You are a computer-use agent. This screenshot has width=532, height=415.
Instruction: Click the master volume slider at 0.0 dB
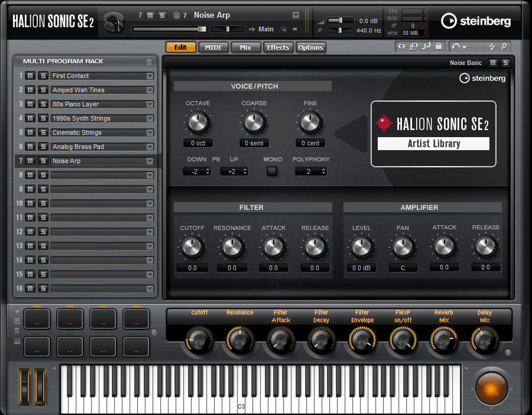click(x=340, y=21)
